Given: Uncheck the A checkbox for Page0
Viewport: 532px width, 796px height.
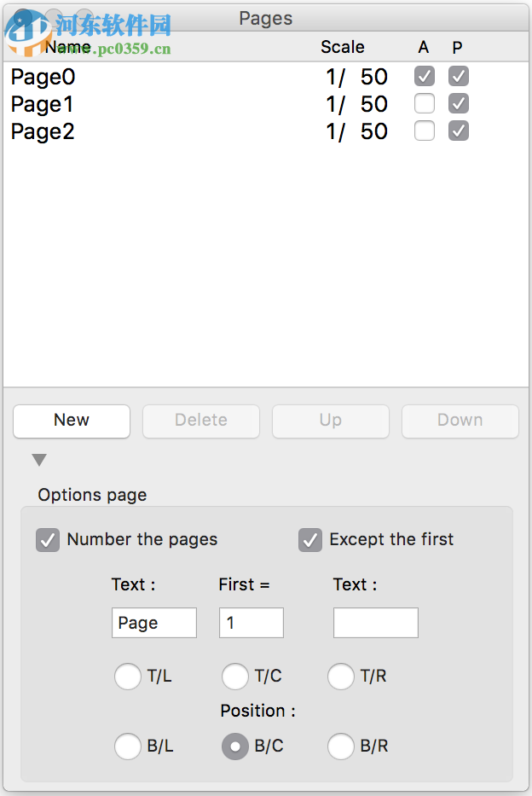Looking at the screenshot, I should point(424,76).
